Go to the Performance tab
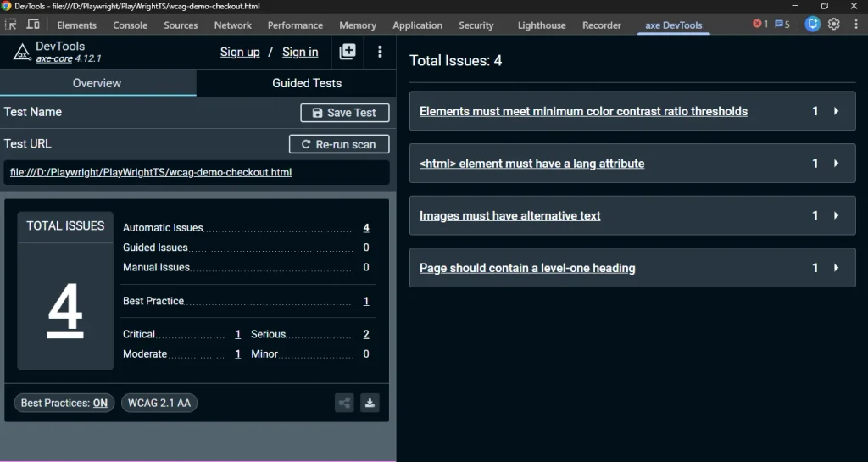The width and height of the screenshot is (868, 462). [295, 25]
